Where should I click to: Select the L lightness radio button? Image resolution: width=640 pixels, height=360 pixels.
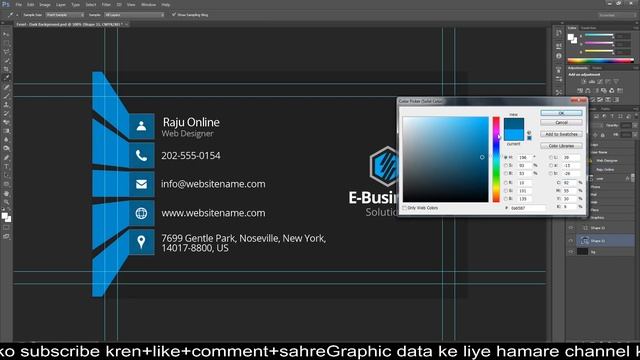[x=551, y=158]
